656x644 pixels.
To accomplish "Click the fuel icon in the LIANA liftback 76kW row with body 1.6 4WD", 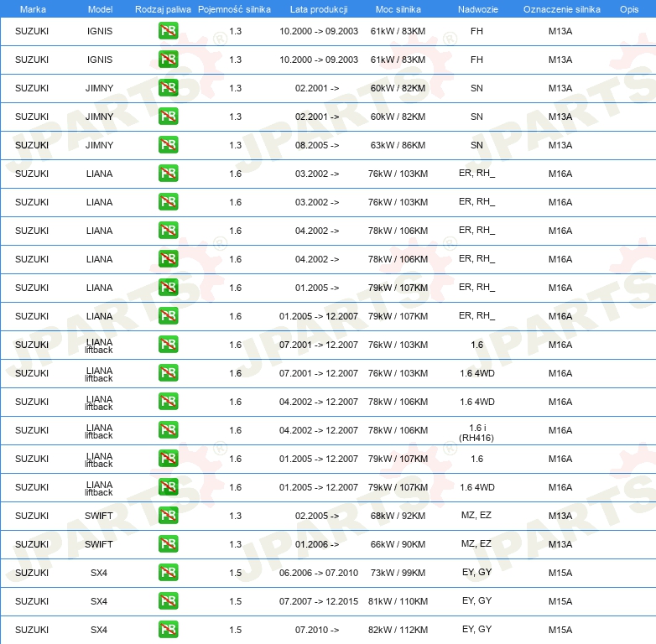I will tap(168, 372).
